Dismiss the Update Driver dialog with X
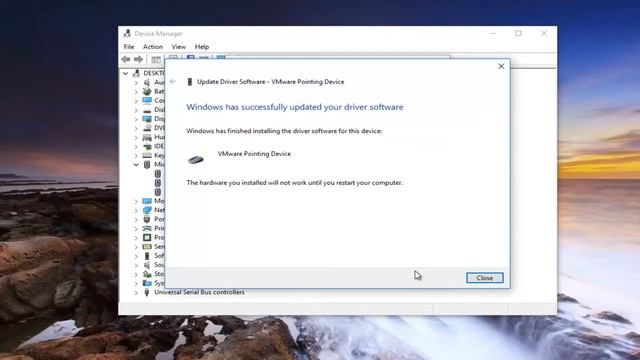Image resolution: width=640 pixels, height=360 pixels. point(501,66)
